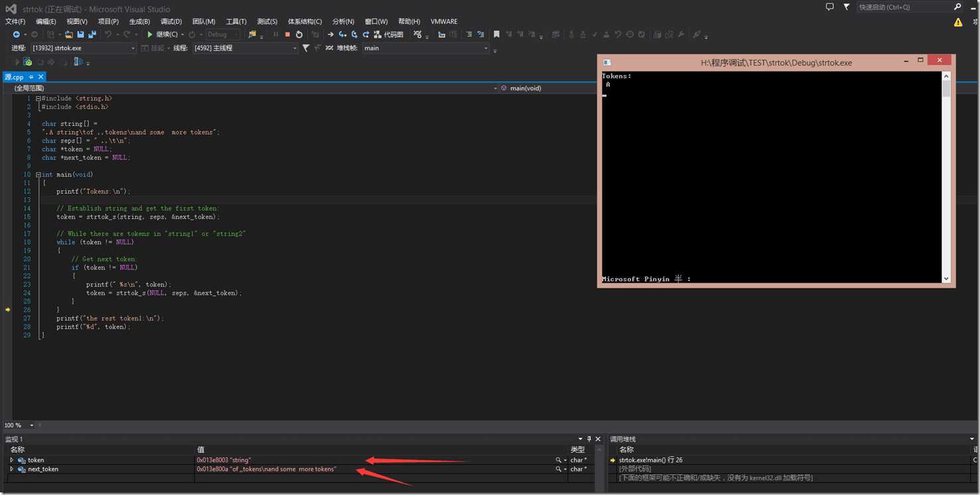Image resolution: width=980 pixels, height=495 pixels.
Task: Restart debugging with the circular arrow
Action: (x=299, y=35)
